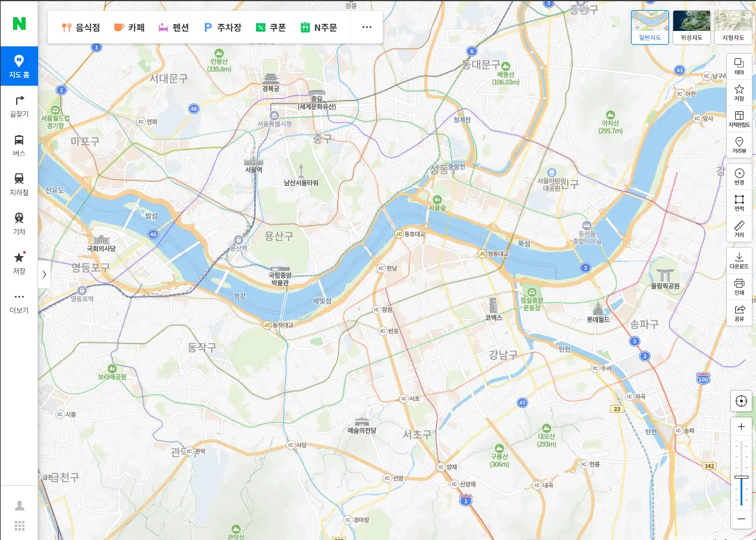The height and width of the screenshot is (540, 756).
Task: Click the 종묘 (세계문화유산) landmark
Action: (x=317, y=99)
